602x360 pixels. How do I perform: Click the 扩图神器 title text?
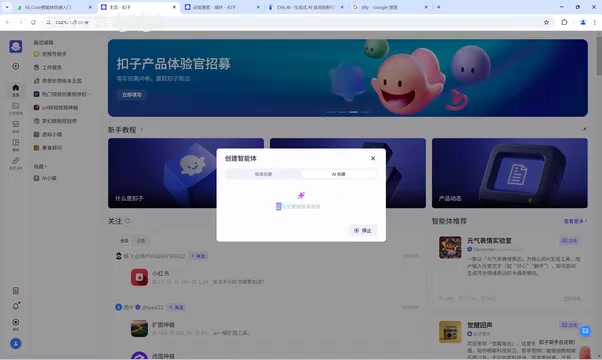[163, 325]
